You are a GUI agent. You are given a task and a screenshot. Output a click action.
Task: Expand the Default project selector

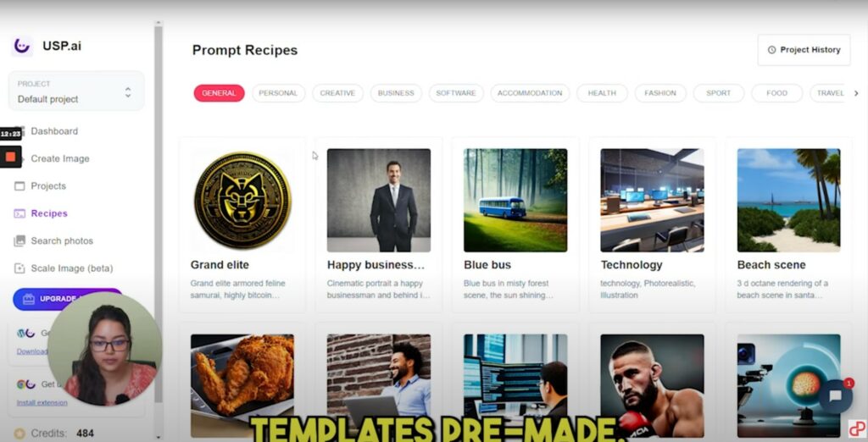(76, 91)
